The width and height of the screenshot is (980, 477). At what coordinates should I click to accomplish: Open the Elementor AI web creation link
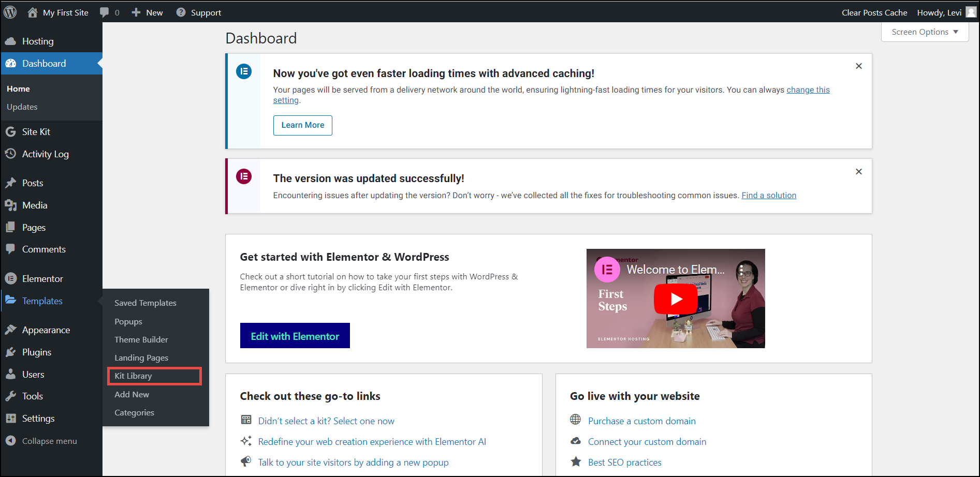click(x=372, y=442)
